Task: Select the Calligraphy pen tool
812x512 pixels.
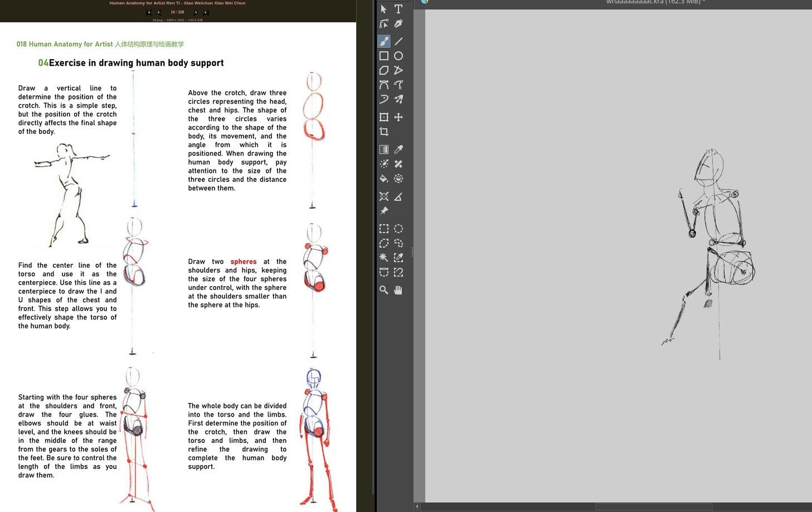Action: point(398,23)
